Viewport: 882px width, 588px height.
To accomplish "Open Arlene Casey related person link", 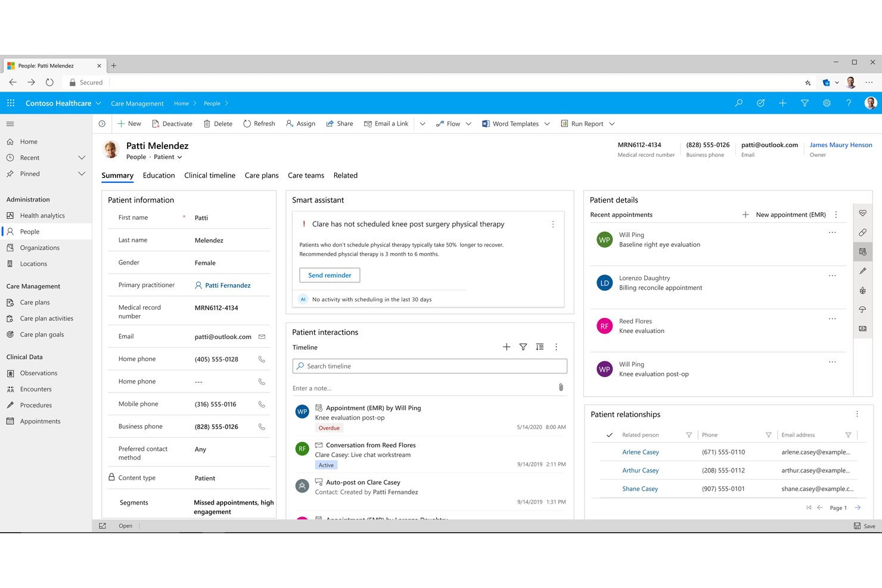I will click(641, 452).
